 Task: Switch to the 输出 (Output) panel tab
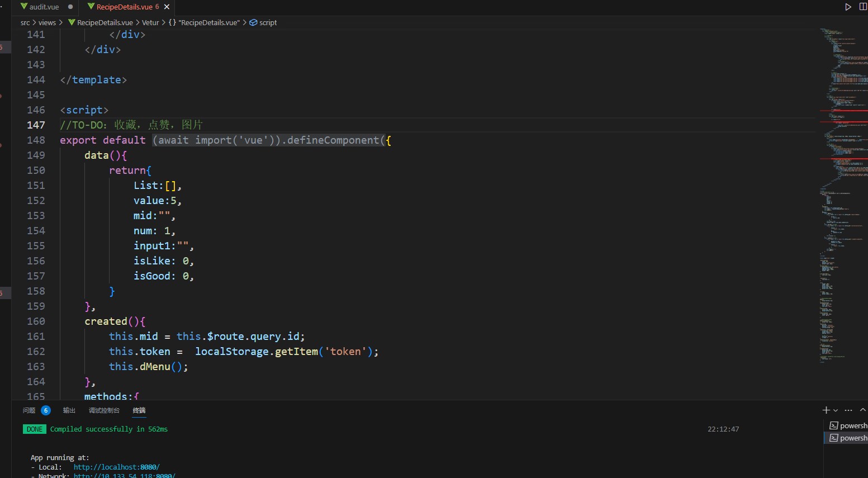[69, 410]
